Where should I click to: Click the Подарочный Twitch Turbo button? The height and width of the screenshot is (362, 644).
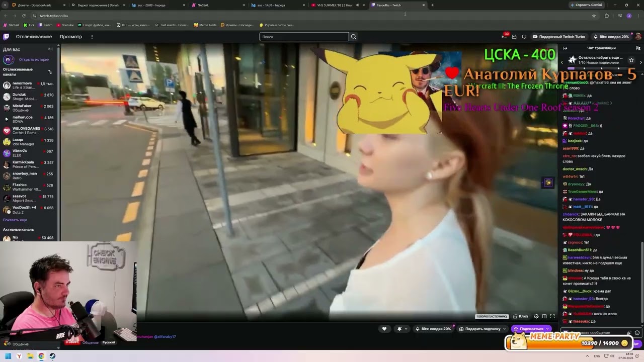pos(559,37)
